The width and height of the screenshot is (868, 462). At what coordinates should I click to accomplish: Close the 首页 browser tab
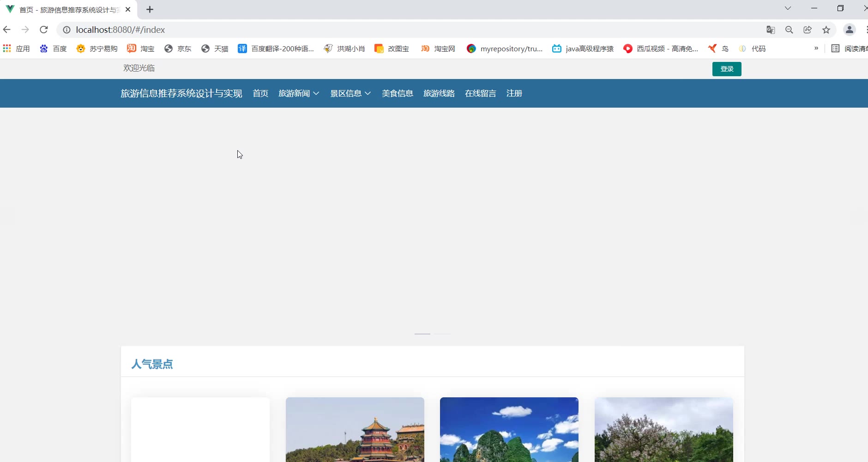[128, 9]
